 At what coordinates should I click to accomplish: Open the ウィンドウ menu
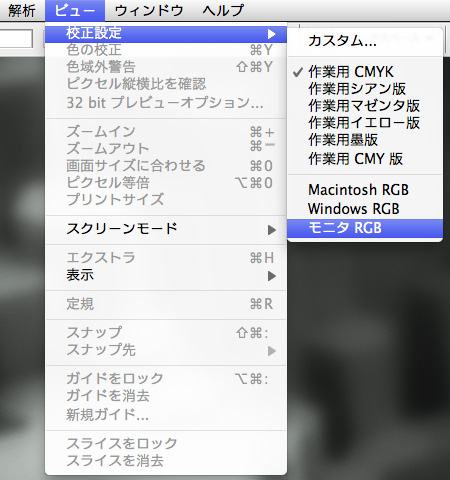point(149,10)
